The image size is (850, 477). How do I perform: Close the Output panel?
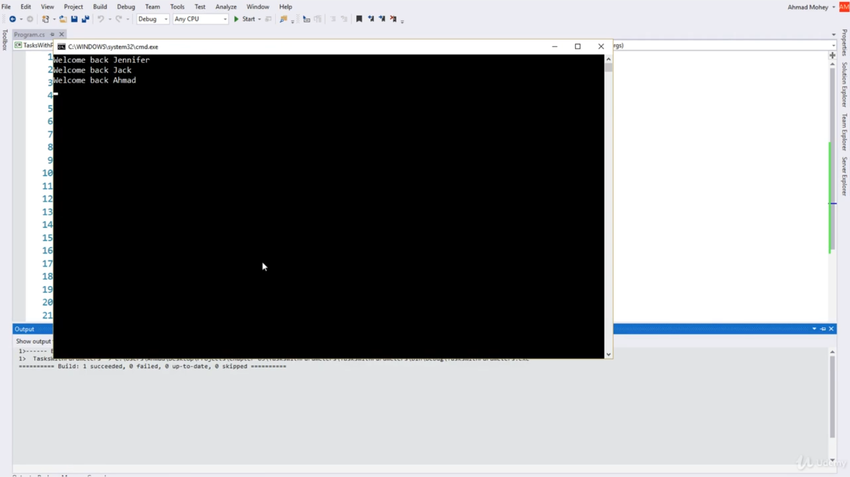point(831,329)
